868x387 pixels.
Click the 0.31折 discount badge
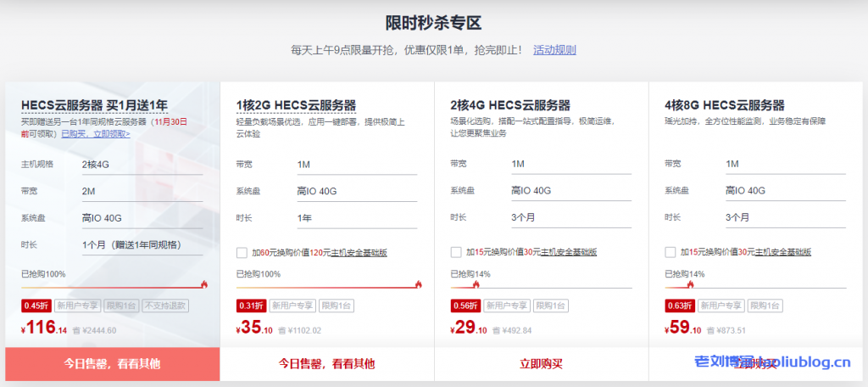[x=251, y=306]
